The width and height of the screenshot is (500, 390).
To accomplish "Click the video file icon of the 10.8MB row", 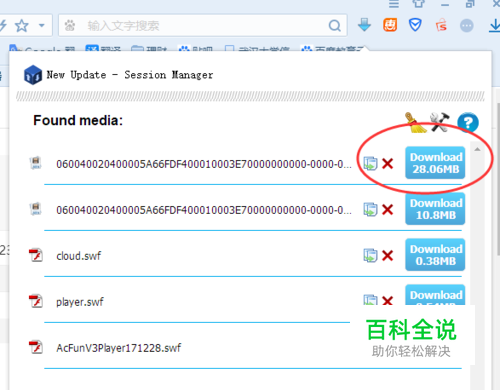I will 36,209.
